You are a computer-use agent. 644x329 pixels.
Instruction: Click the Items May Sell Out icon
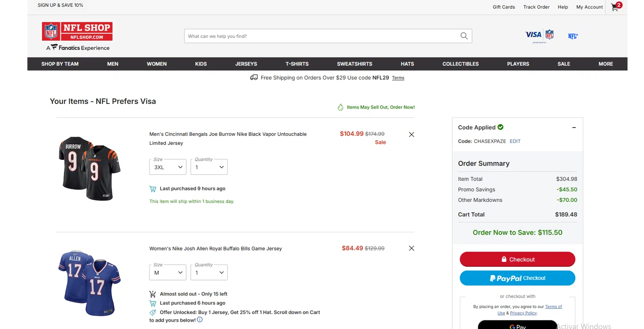(341, 107)
